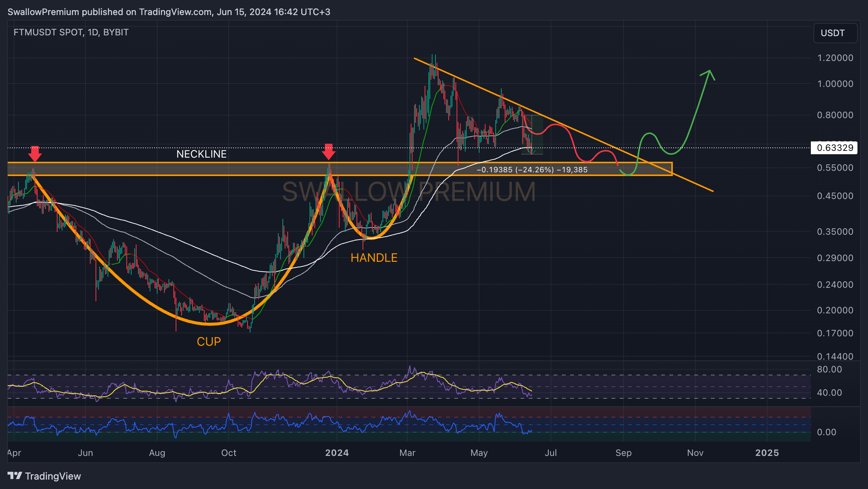Click the Mar date label on time axis

point(407,453)
